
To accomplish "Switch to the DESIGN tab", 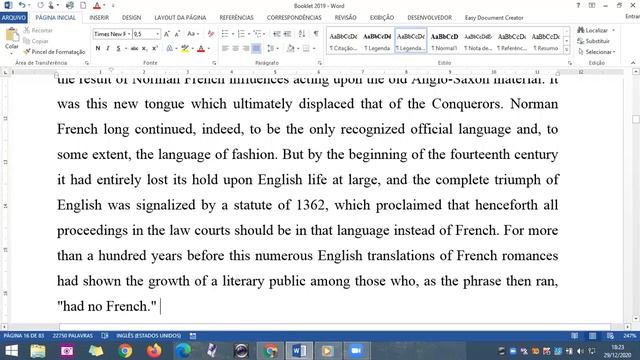I will coord(131,18).
